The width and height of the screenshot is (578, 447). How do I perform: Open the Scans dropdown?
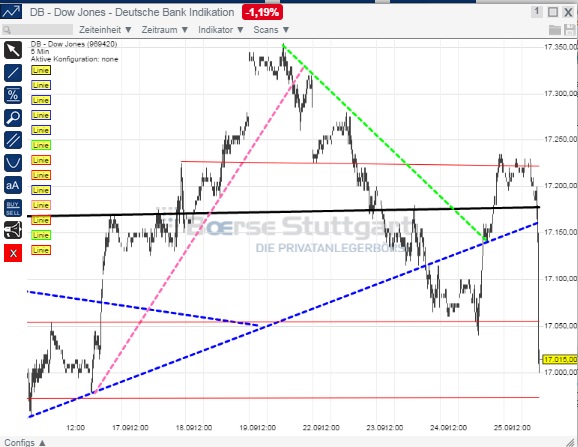coord(271,30)
